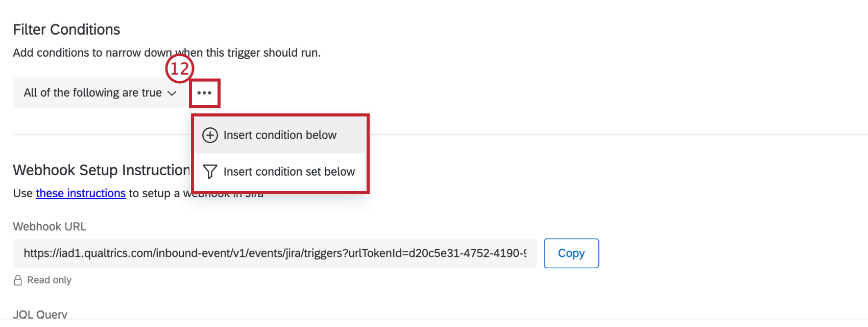
Task: Open the three-dot more options menu
Action: point(204,93)
